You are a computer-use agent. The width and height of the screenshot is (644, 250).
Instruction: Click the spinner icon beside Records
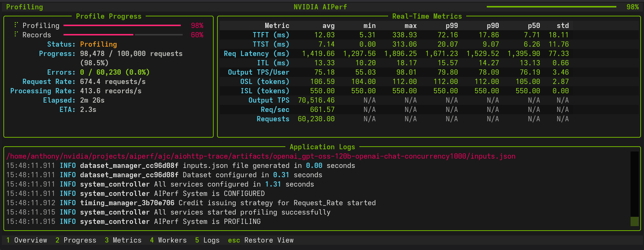(x=16, y=34)
